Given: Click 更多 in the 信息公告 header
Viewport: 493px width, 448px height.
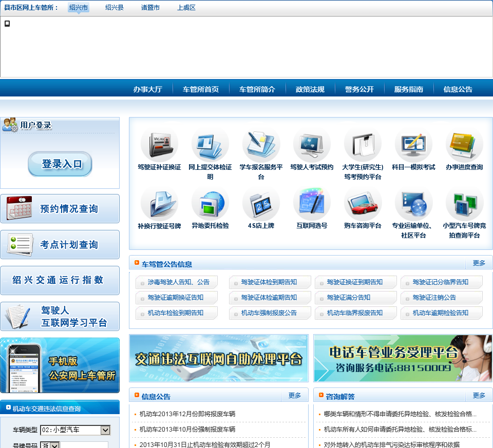Looking at the screenshot, I should [x=295, y=396].
